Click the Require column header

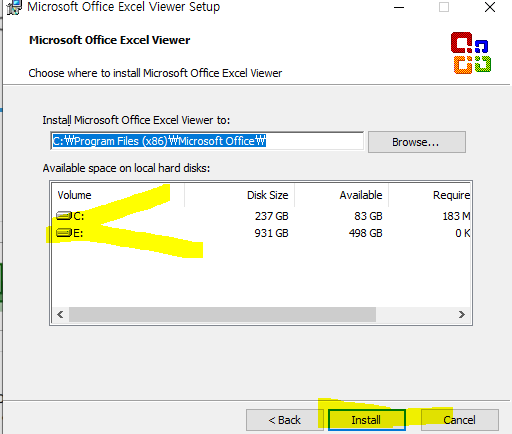[x=430, y=195]
